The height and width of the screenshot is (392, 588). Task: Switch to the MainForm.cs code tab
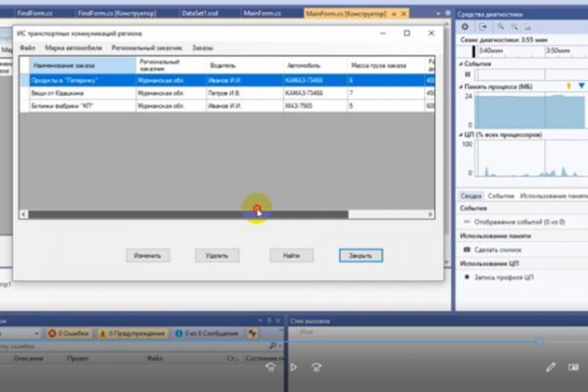pyautogui.click(x=262, y=14)
